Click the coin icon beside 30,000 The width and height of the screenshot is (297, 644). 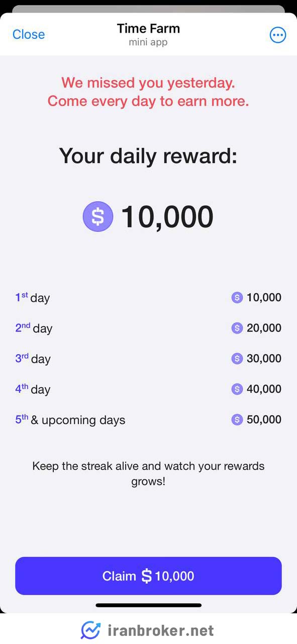point(237,359)
